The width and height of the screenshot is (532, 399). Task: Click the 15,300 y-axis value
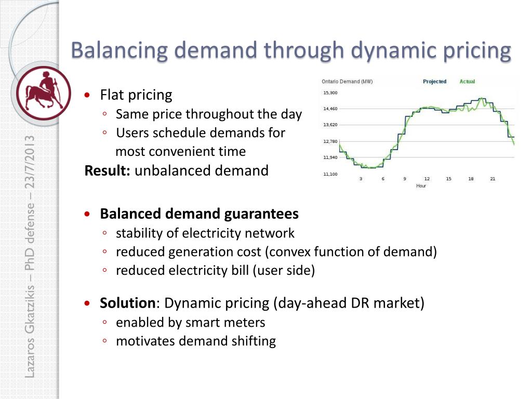coord(330,92)
